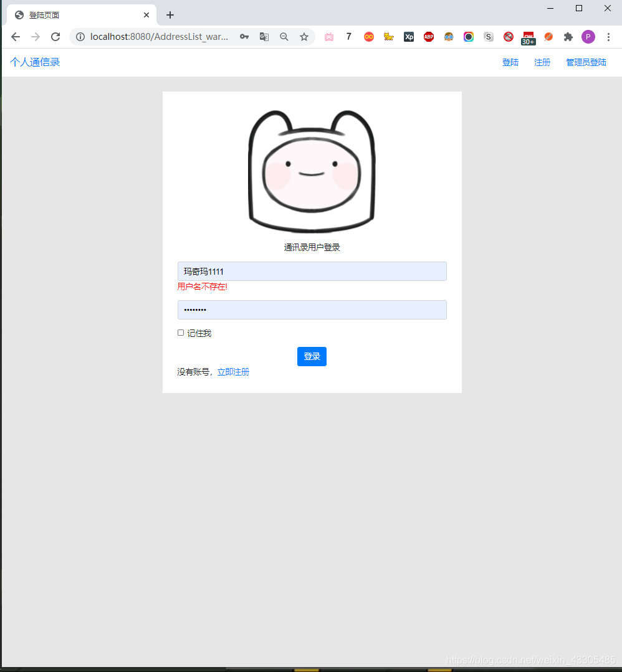Click the 用户名不存在! error message
Viewport: 622px width, 672px height.
202,286
